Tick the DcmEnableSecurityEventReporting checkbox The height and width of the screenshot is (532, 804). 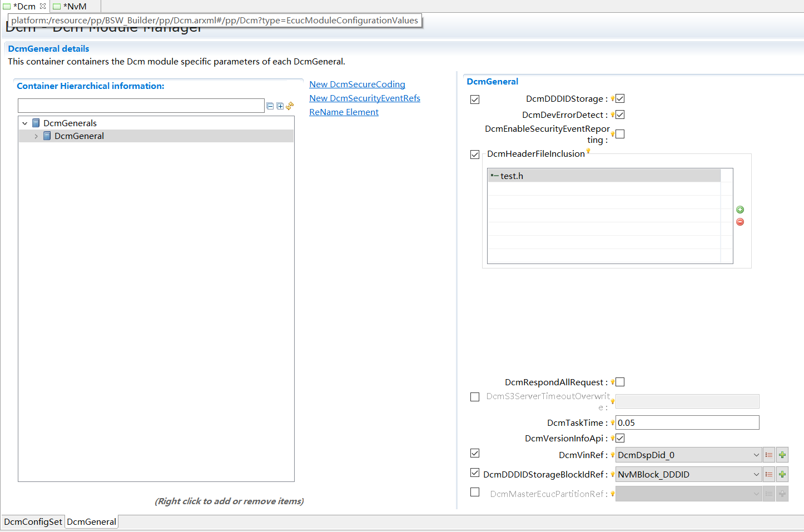pyautogui.click(x=620, y=134)
